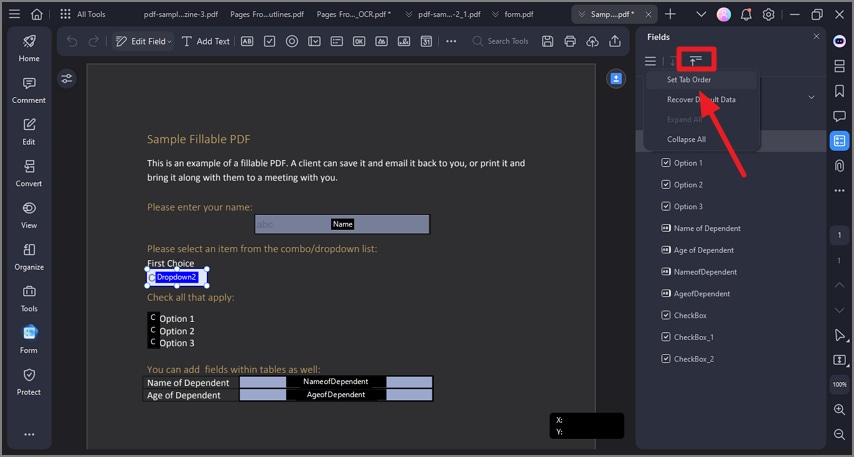Select Age of Dependent in Fields list
This screenshot has height=457, width=854.
tap(704, 250)
